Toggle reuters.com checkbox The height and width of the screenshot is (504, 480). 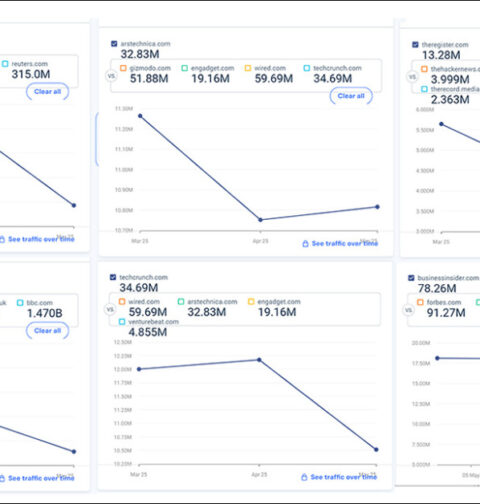5,64
